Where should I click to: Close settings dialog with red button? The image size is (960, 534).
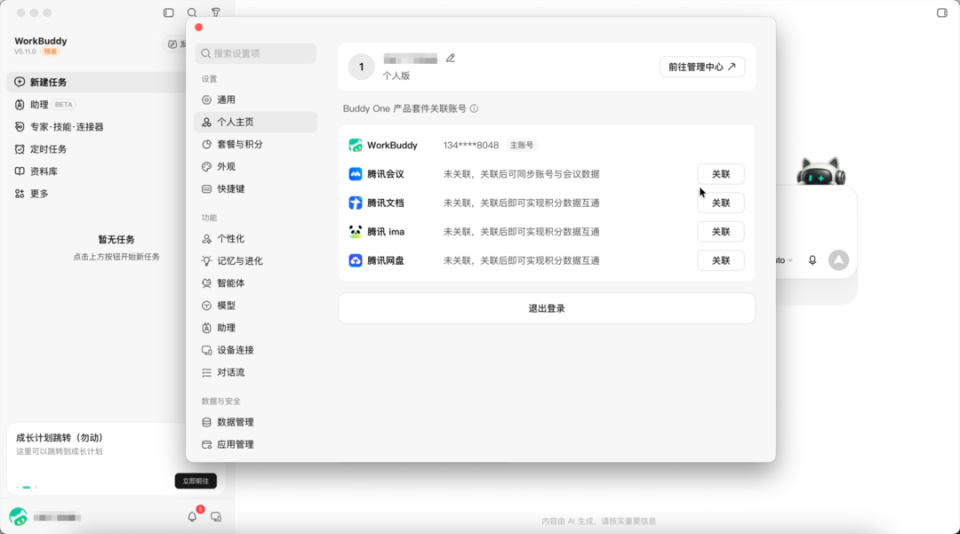199,27
